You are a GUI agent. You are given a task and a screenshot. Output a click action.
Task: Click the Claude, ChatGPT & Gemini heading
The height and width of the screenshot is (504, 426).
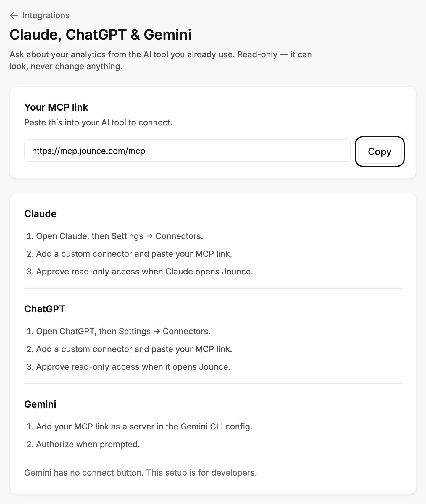101,35
